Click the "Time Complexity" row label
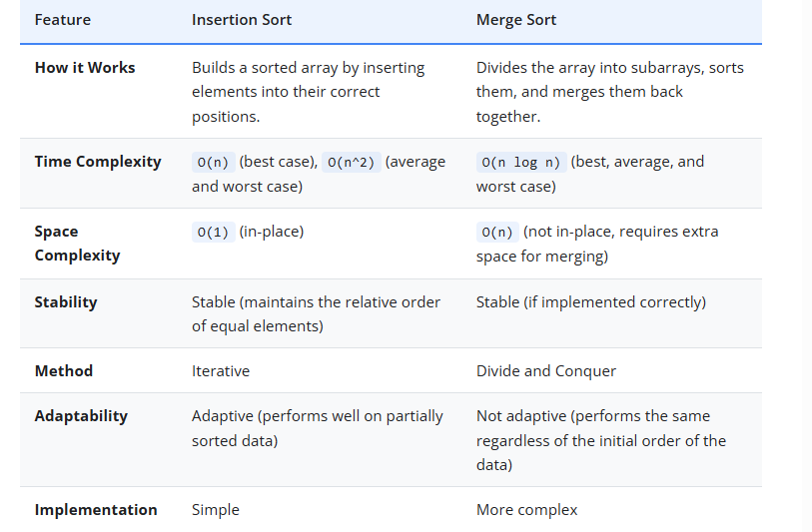This screenshot has height=532, width=812. click(98, 162)
